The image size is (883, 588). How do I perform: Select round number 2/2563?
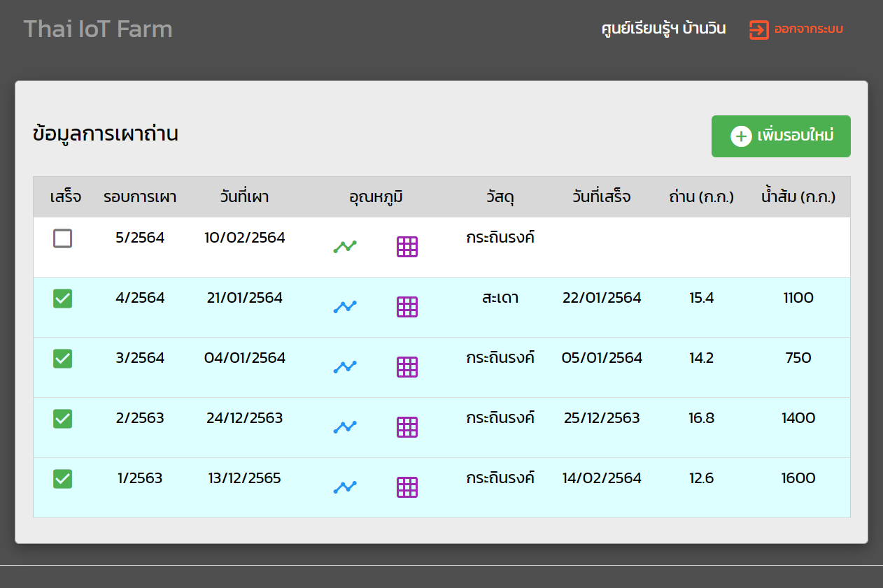point(140,418)
